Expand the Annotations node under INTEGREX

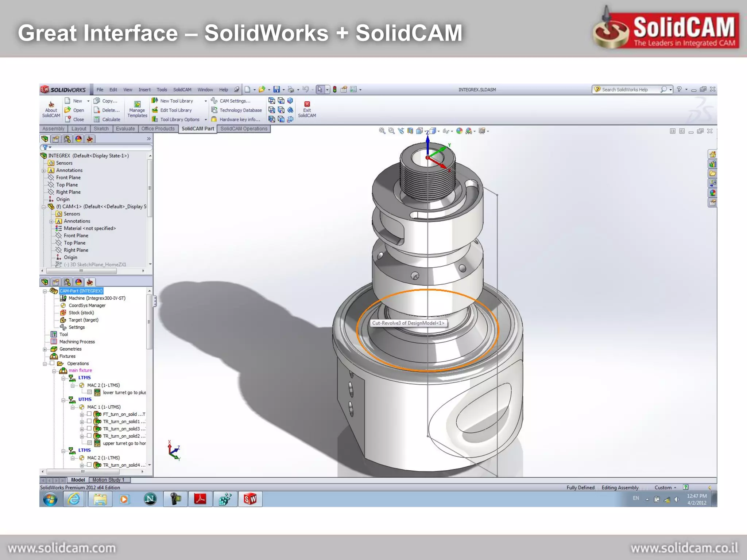click(x=44, y=171)
